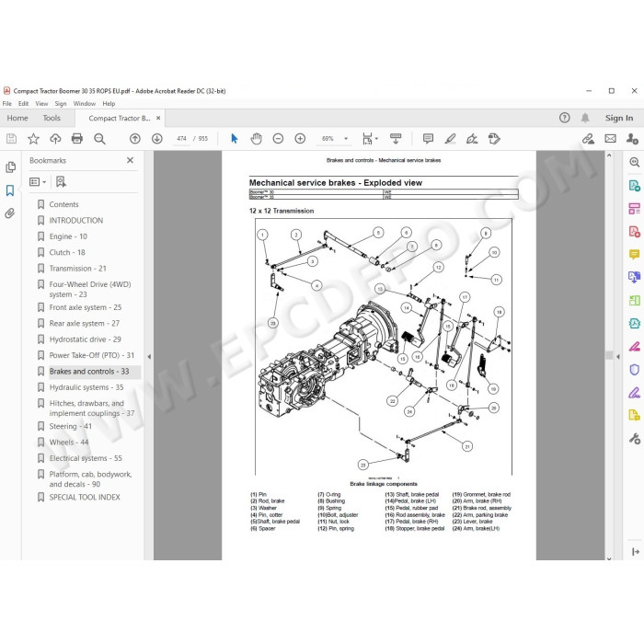Screen dimensions: 644x644
Task: Open the zoom level dropdown
Action: point(346,139)
